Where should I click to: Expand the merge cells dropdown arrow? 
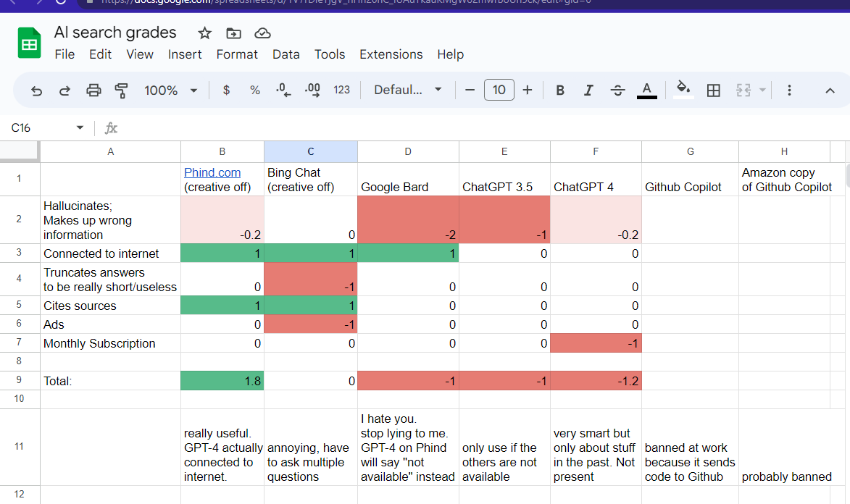click(x=763, y=90)
